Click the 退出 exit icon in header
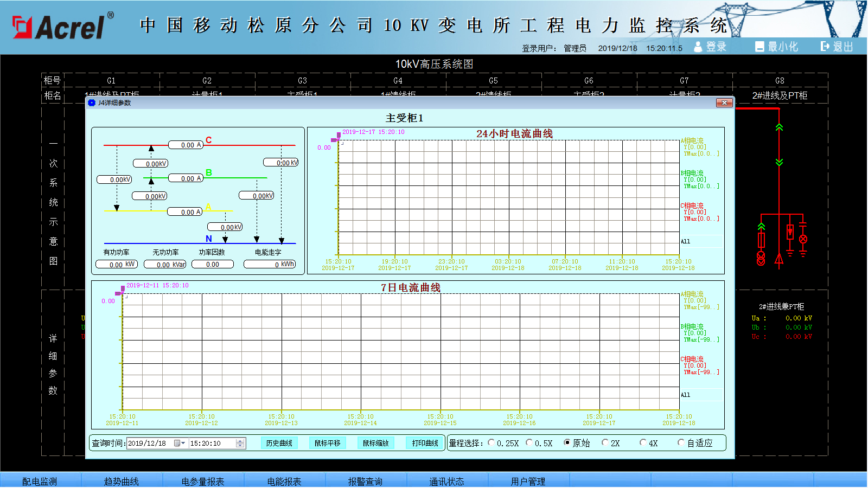Viewport: 868px width, 488px height. tap(825, 47)
